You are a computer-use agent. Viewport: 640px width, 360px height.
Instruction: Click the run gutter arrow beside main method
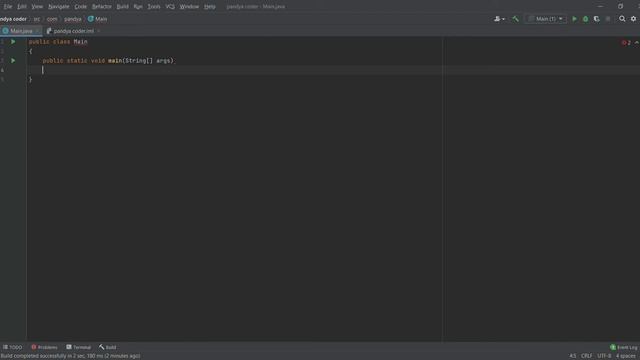pyautogui.click(x=13, y=60)
